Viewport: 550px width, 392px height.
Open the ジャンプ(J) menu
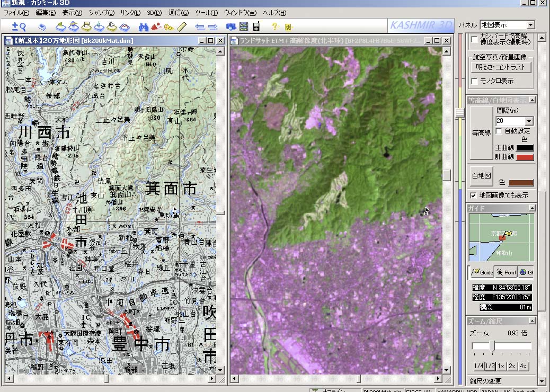101,13
